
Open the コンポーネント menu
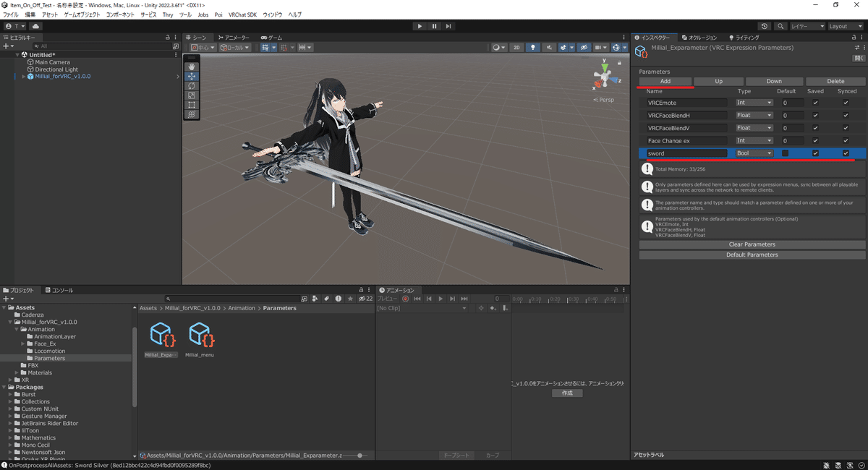tap(120, 14)
